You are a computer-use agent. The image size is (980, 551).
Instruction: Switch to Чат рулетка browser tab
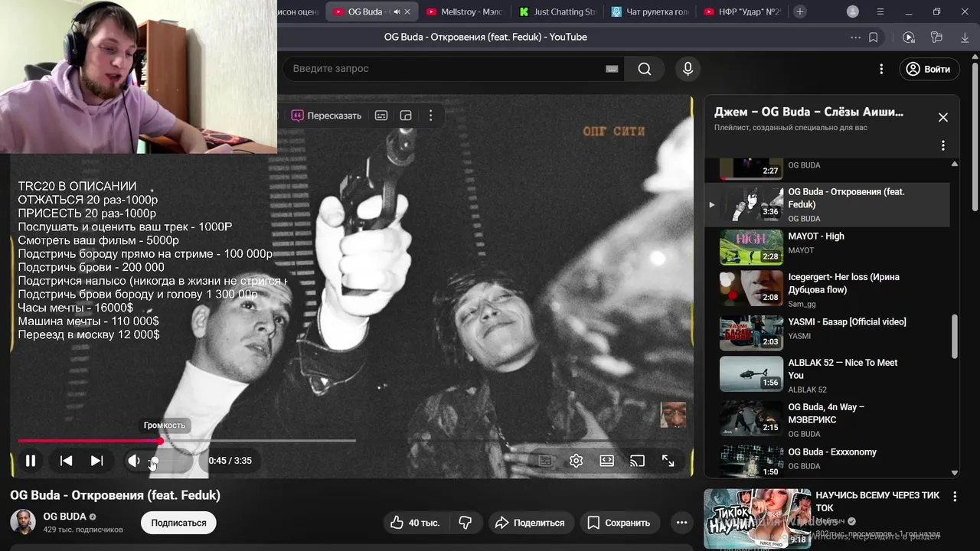coord(650,11)
